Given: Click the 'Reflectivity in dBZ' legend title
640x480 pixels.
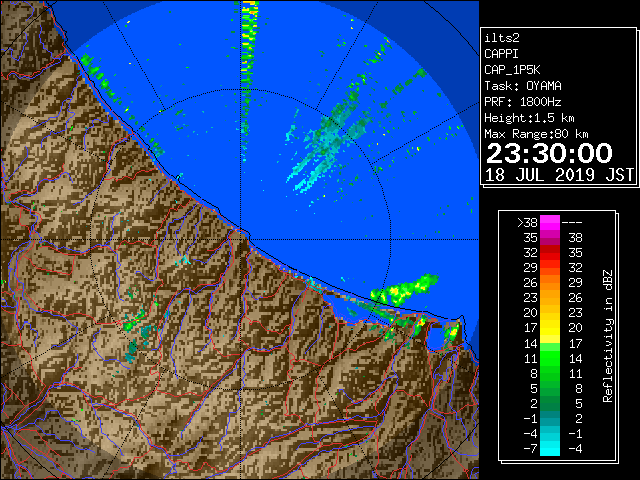Looking at the screenshot, I should coord(608,336).
